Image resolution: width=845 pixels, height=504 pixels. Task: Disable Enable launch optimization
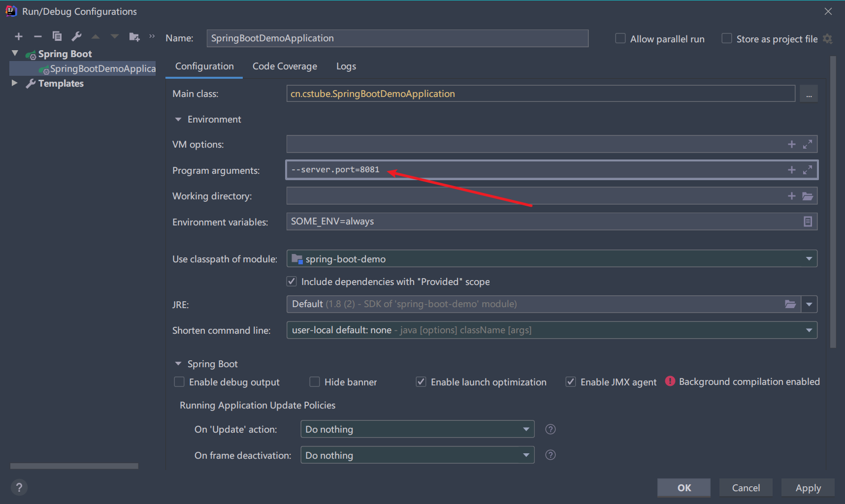(x=421, y=382)
